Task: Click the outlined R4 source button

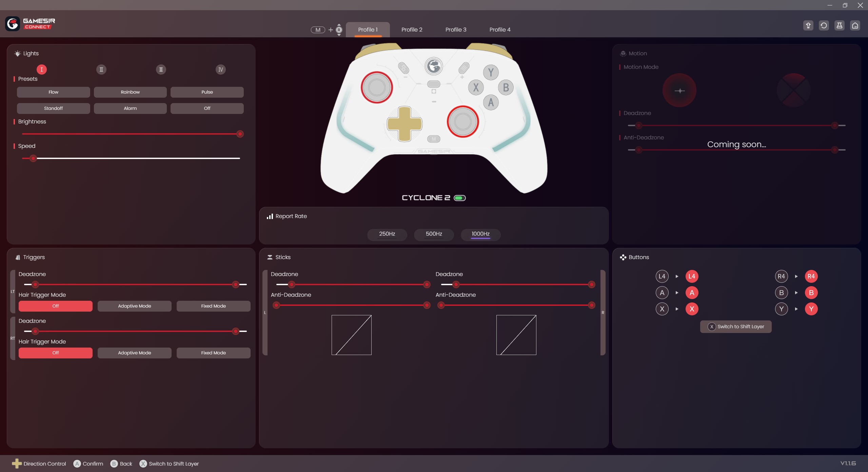Action: [x=781, y=276]
